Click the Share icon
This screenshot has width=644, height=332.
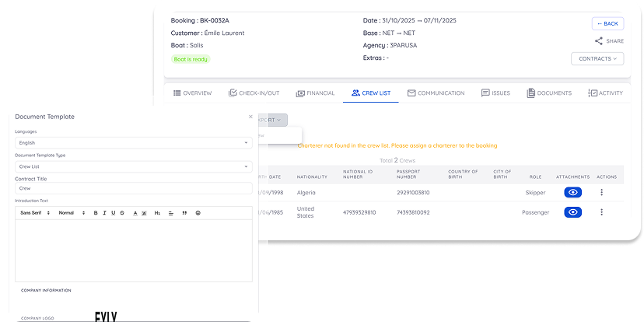pyautogui.click(x=599, y=41)
